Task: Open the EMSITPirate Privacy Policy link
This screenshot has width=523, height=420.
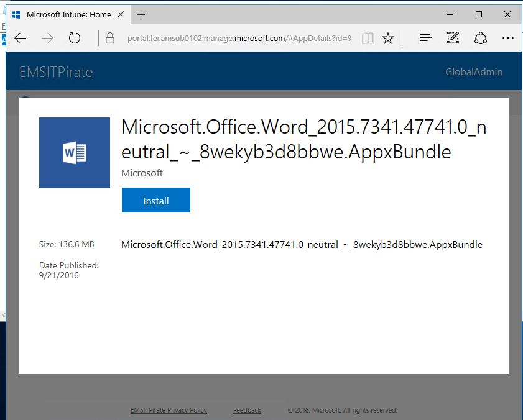Action: click(x=169, y=410)
